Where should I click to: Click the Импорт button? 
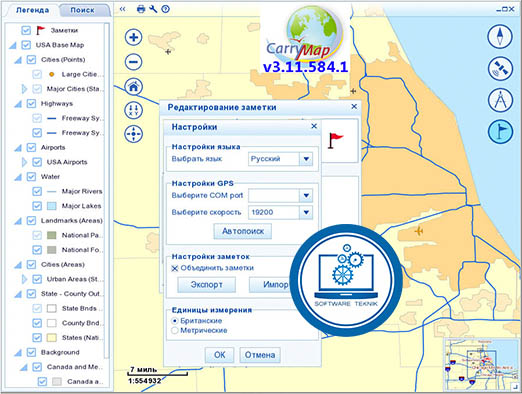[271, 285]
